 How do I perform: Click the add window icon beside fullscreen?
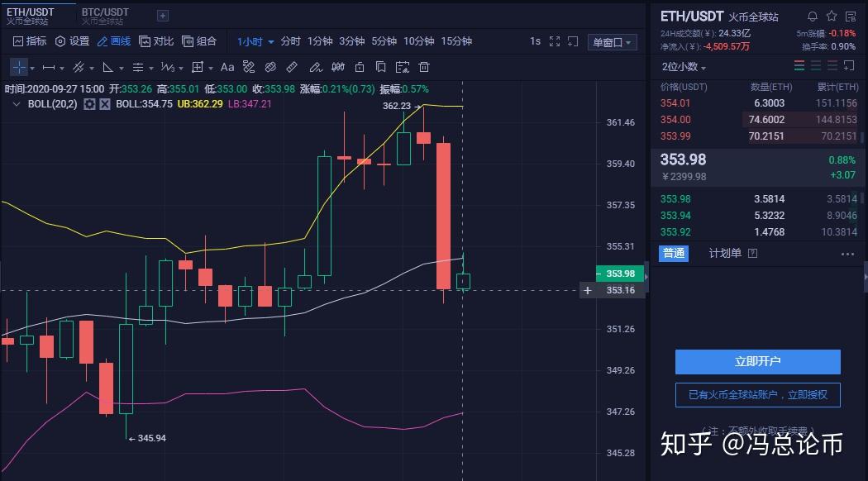(x=573, y=41)
